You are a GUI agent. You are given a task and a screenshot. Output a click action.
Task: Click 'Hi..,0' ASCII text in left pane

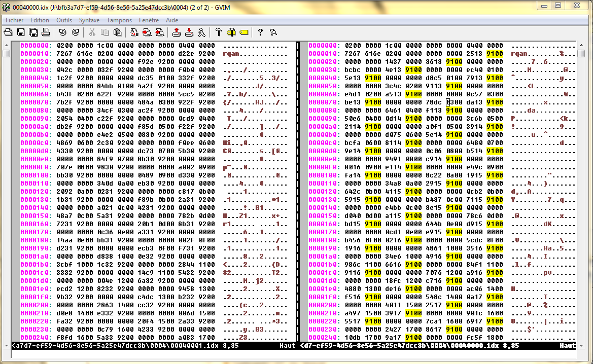(235, 143)
